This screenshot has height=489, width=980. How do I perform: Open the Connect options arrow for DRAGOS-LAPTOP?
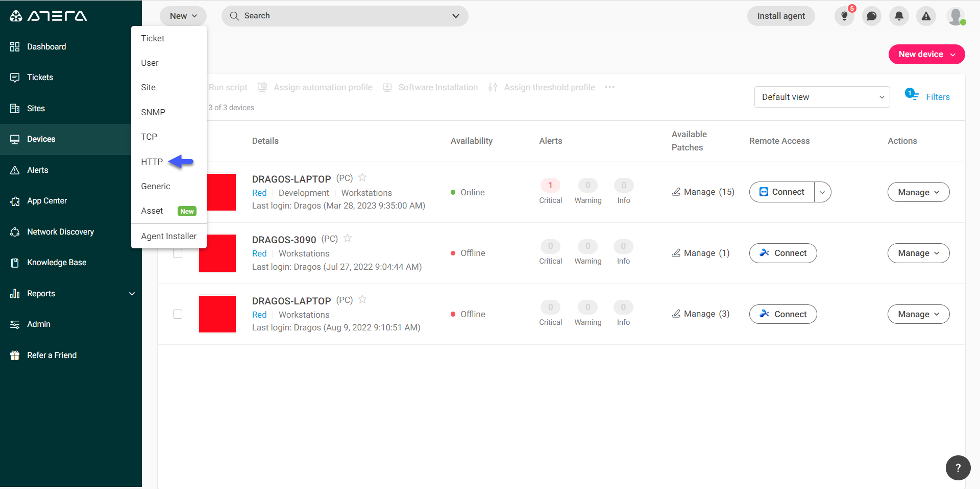click(x=822, y=192)
